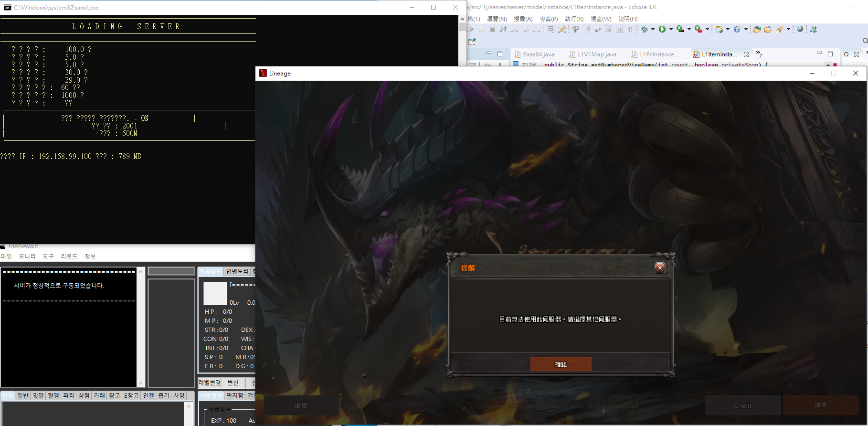The image size is (868, 426).
Task: Click the green Run button in Eclipse
Action: 662,29
